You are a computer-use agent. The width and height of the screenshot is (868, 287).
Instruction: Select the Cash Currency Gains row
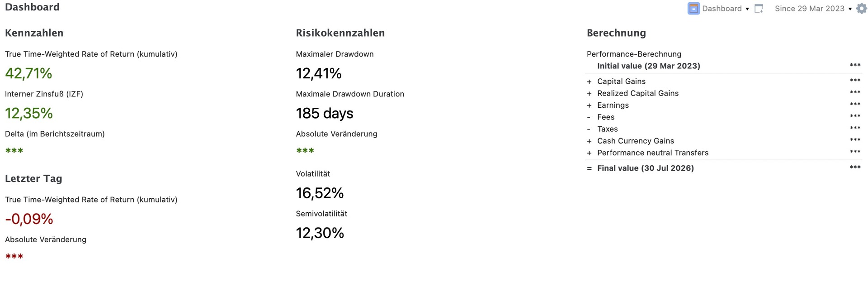pos(724,141)
